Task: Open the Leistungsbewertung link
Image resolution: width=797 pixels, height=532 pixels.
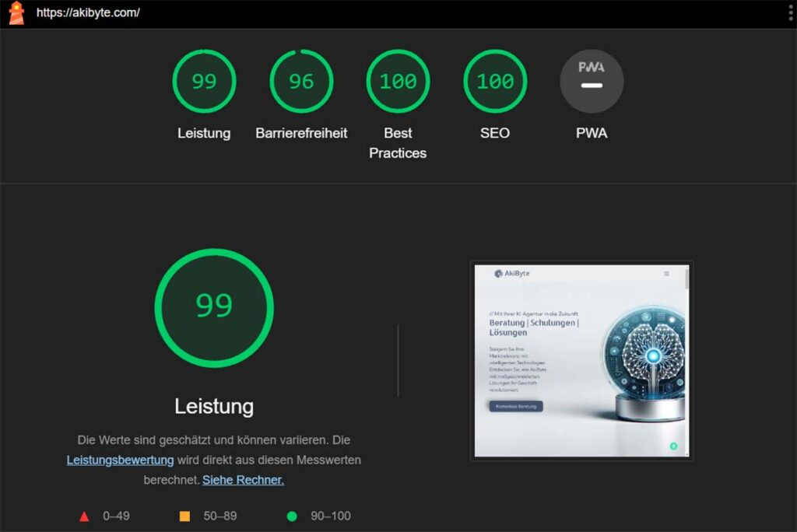Action: click(120, 460)
